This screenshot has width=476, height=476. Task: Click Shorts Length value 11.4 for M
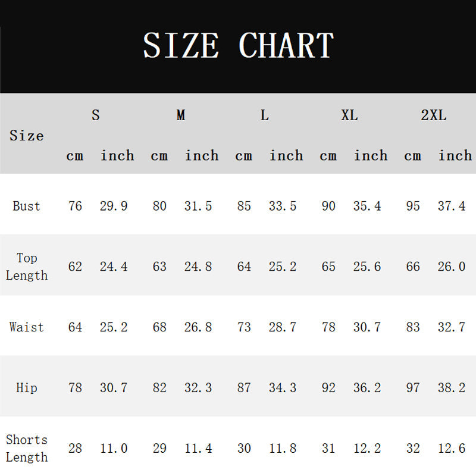[x=198, y=449]
